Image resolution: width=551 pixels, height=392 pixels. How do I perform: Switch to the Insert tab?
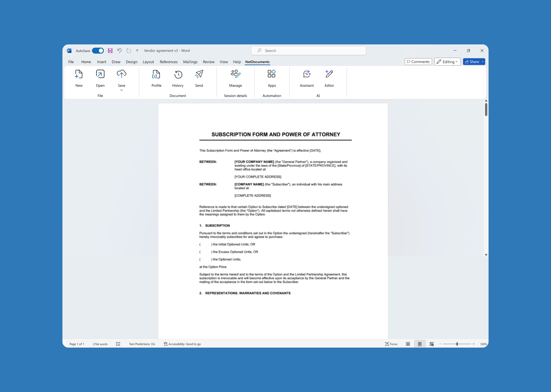[101, 62]
